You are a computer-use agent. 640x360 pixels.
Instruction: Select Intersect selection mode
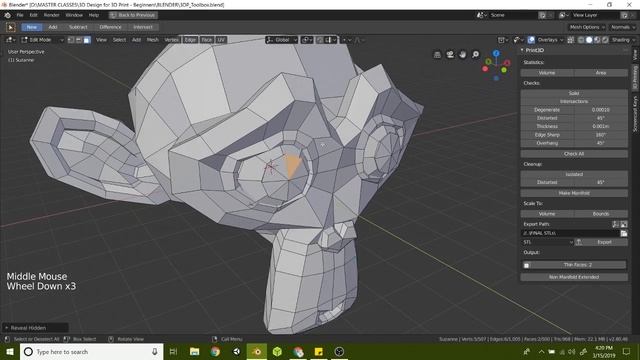point(143,27)
